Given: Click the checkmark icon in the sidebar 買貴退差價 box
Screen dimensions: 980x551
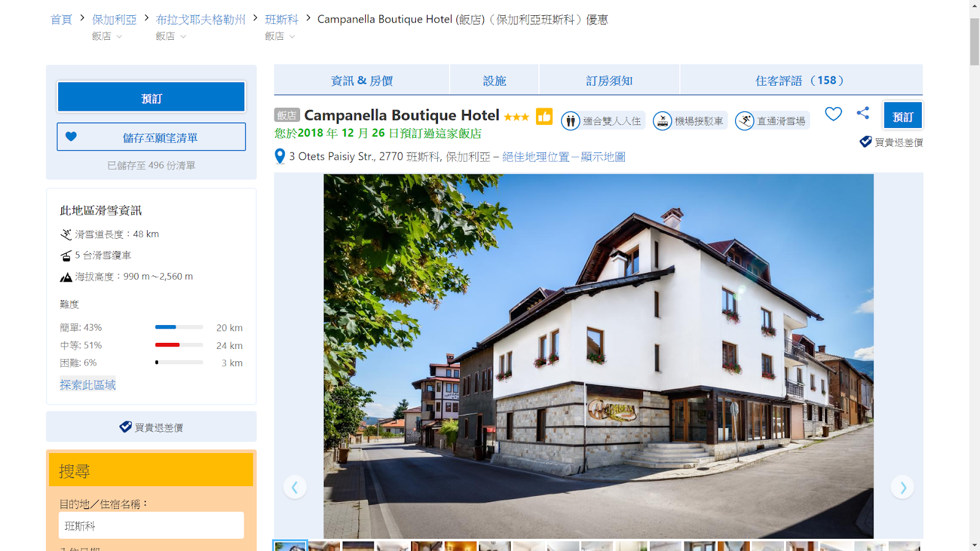Looking at the screenshot, I should pyautogui.click(x=126, y=427).
